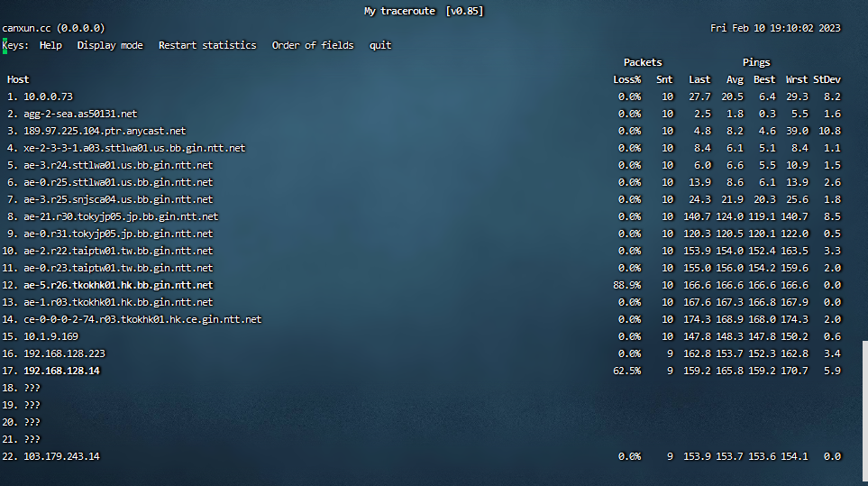Click Avg value 168.9 in hop 14

(x=729, y=320)
